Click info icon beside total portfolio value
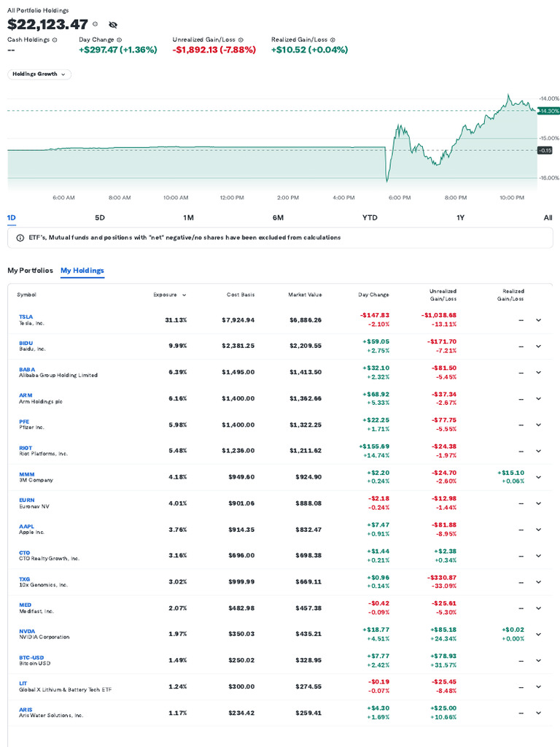Viewport: 560px width, 747px height. tap(96, 24)
